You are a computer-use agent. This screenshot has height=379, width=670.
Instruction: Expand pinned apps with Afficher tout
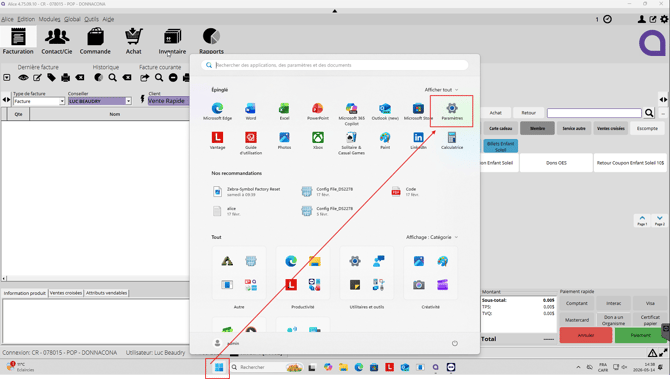click(x=441, y=90)
